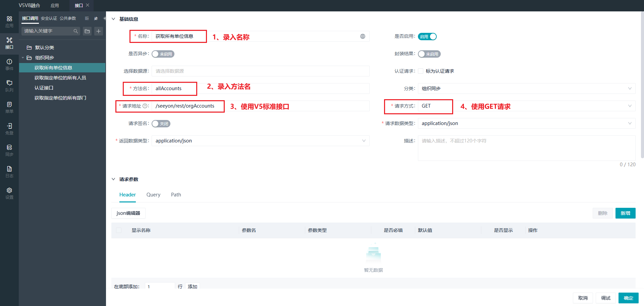Image resolution: width=644 pixels, height=306 pixels.
Task: Switch to the Query tab
Action: [153, 195]
